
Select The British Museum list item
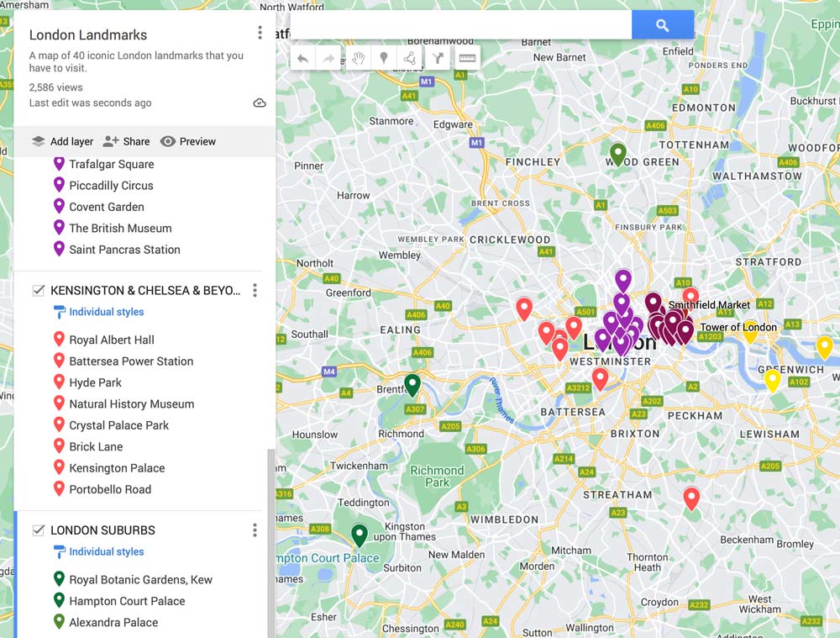pos(120,229)
